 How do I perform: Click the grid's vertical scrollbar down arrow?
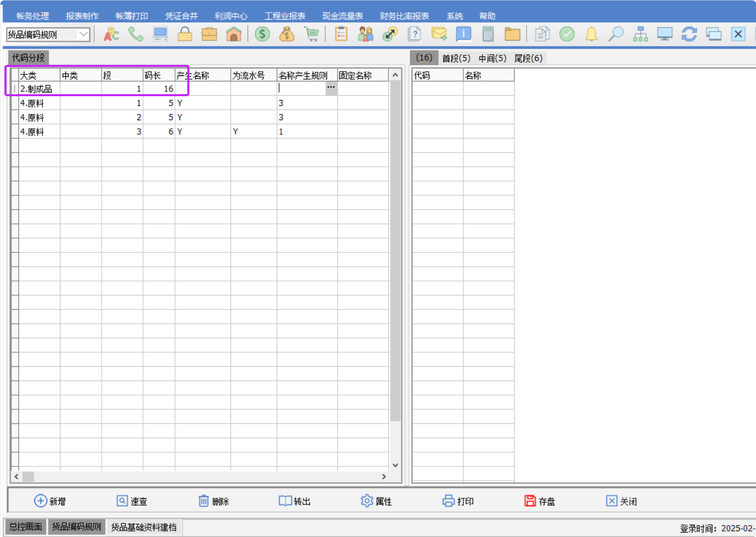(395, 465)
